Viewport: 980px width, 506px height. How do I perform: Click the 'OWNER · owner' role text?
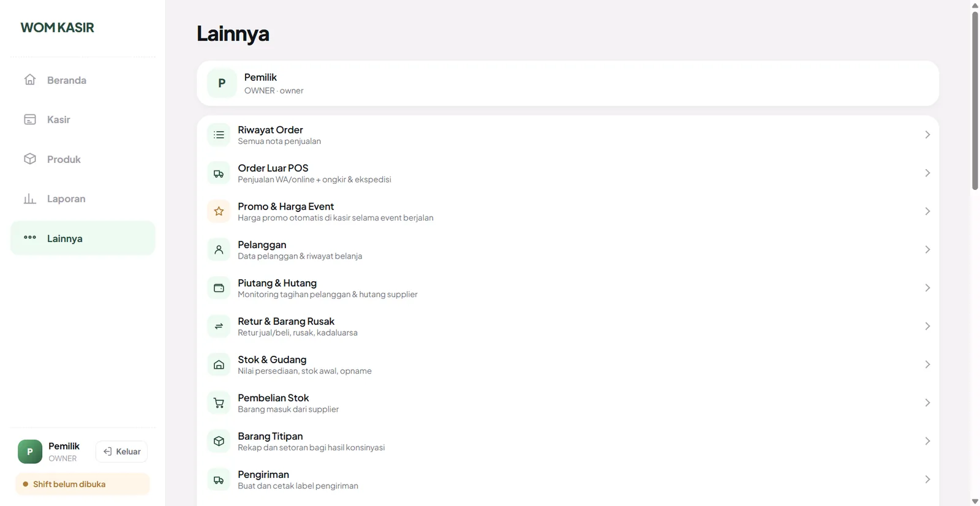pos(274,91)
